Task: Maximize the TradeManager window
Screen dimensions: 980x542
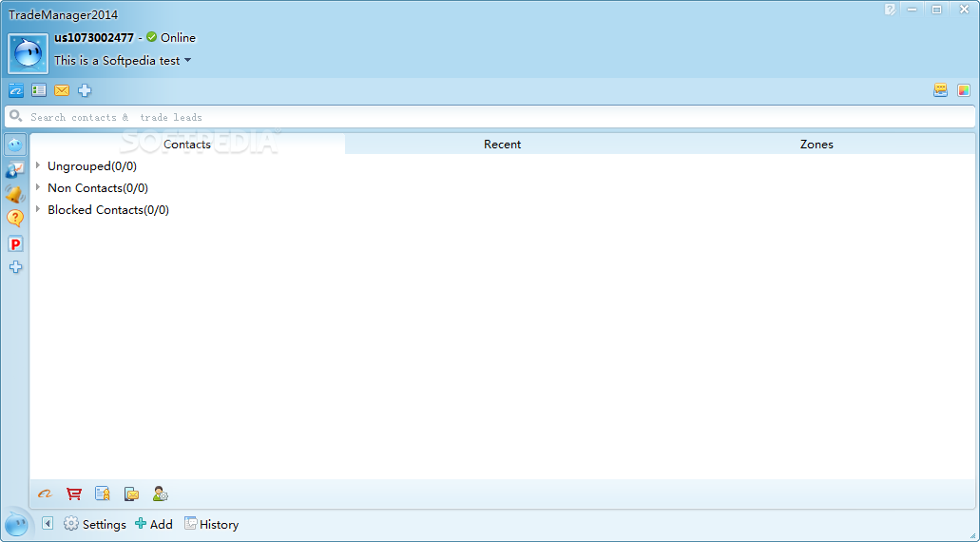Action: [937, 10]
